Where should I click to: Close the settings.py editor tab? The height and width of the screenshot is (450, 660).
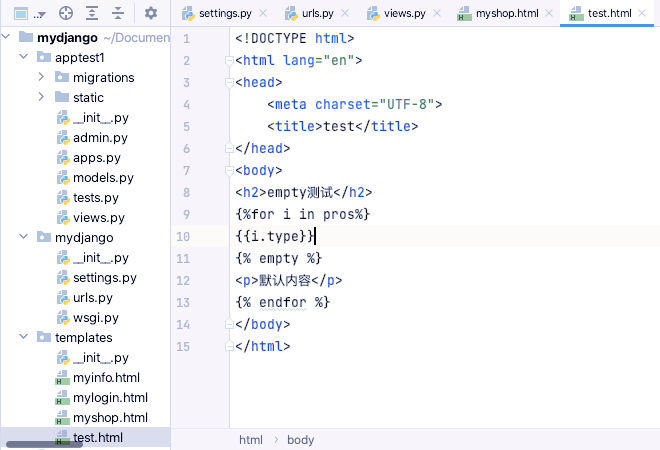pyautogui.click(x=263, y=13)
